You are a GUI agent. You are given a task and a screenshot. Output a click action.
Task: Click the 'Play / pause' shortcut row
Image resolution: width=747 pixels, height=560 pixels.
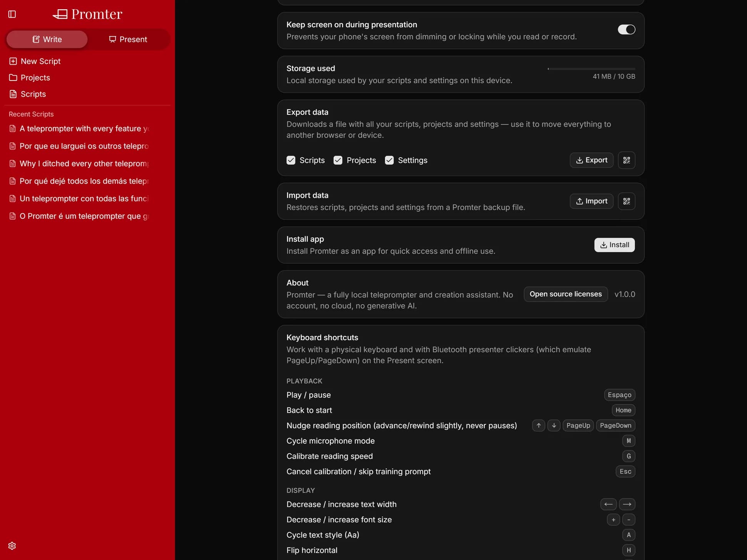tap(461, 395)
